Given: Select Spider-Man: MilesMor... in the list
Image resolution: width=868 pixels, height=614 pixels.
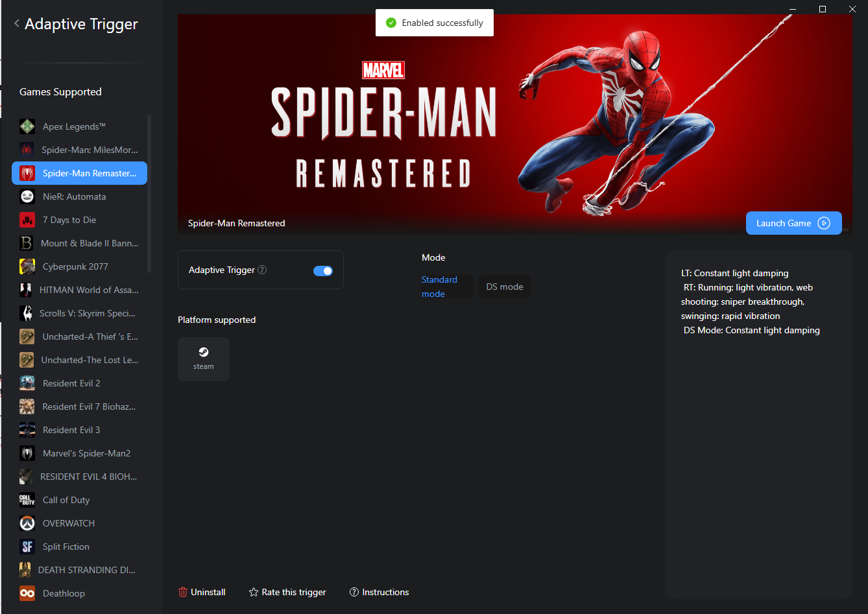Looking at the screenshot, I should pyautogui.click(x=79, y=150).
